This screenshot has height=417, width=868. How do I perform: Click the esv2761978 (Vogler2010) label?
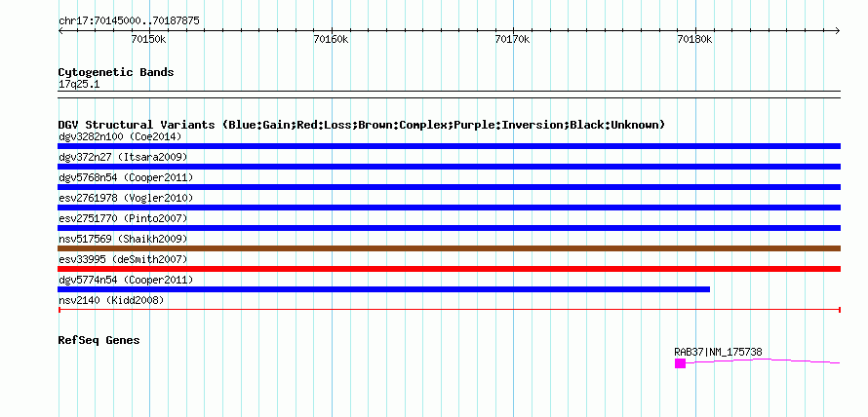point(126,198)
